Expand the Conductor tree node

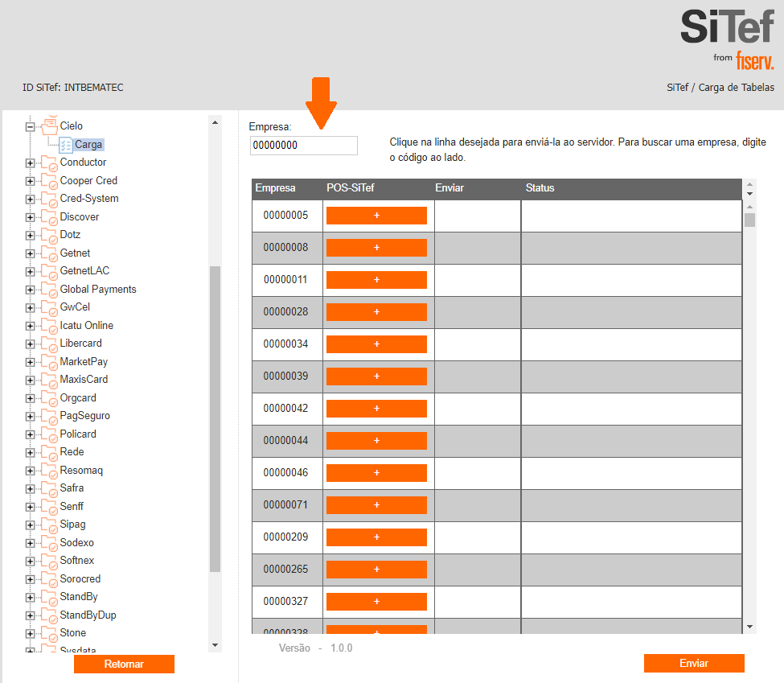[30, 163]
